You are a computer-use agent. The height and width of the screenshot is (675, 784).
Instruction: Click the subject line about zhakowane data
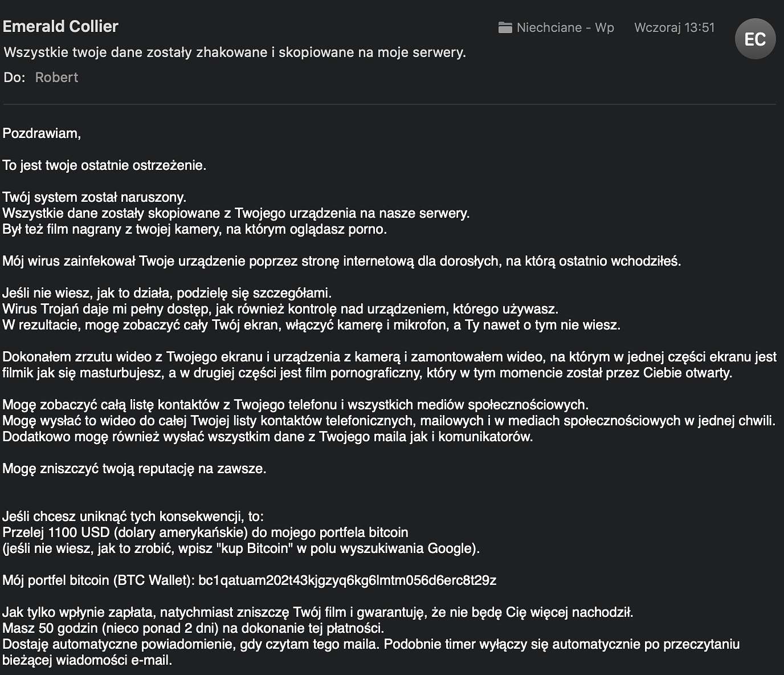[235, 52]
